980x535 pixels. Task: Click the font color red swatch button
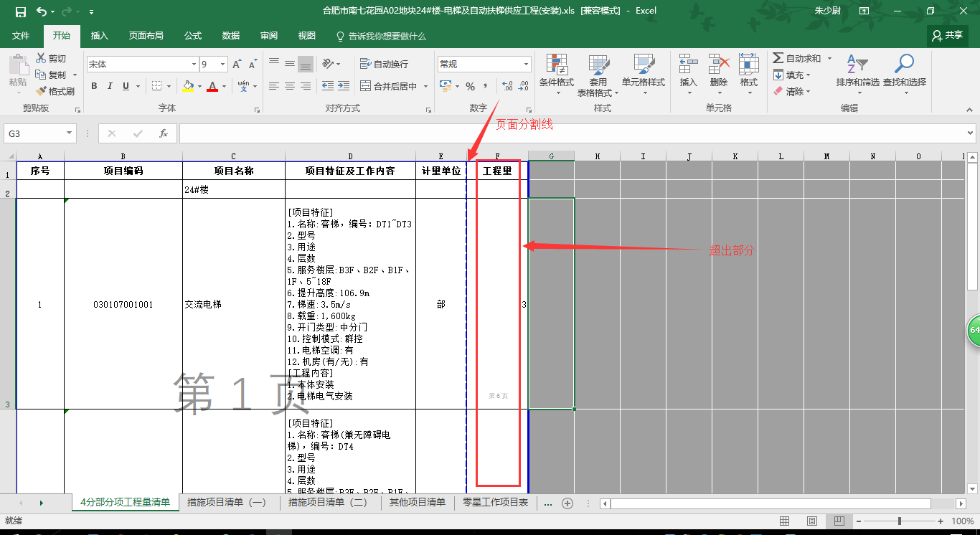pyautogui.click(x=212, y=86)
